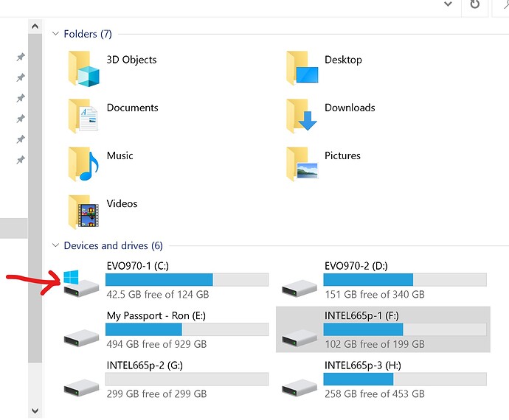Click the navigation pane scrollbar thumb

tap(35, 197)
